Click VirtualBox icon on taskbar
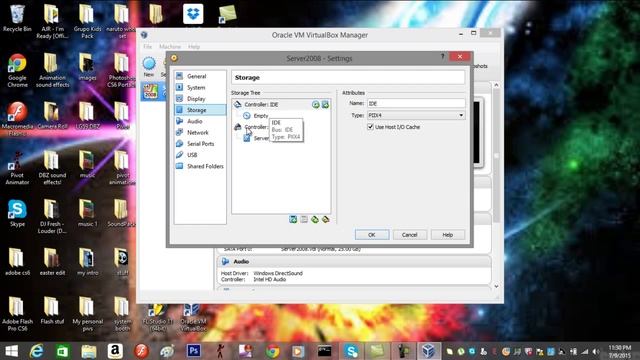The width and height of the screenshot is (640, 360). [x=428, y=351]
